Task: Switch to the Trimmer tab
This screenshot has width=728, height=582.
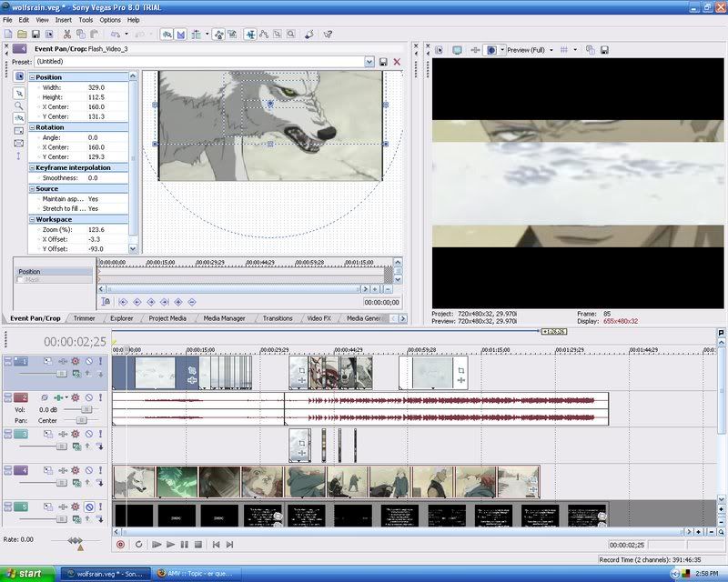Action: point(84,318)
